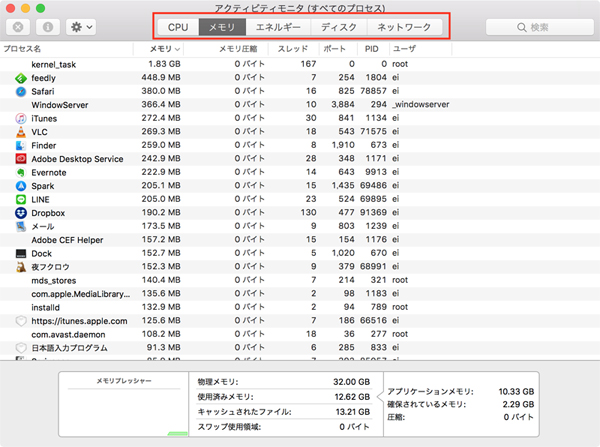Click the キャッシュされたファイル 13.21 GB value

pos(352,412)
